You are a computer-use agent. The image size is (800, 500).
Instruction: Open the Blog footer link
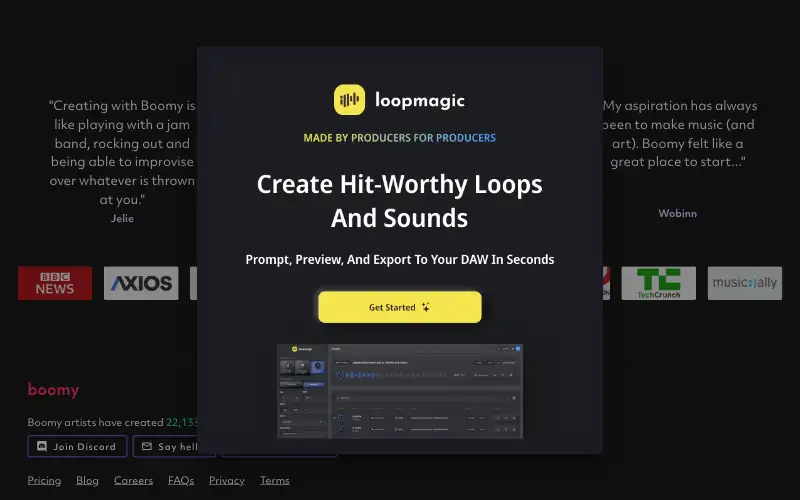pos(87,481)
